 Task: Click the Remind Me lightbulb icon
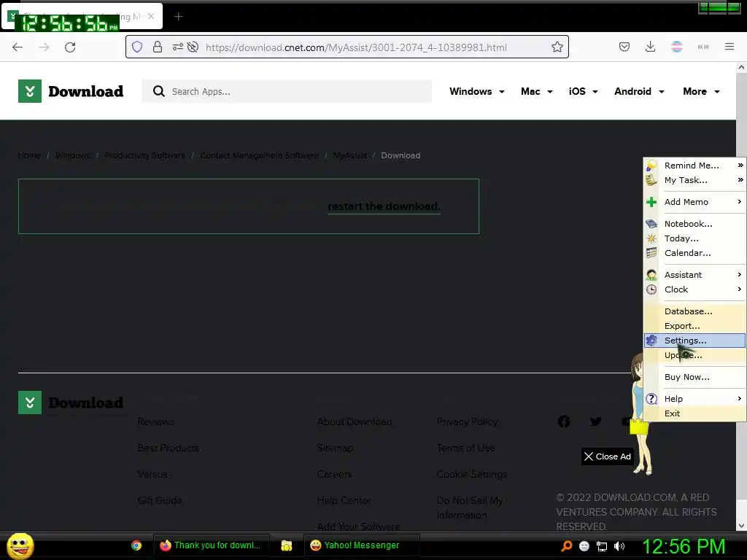651,166
